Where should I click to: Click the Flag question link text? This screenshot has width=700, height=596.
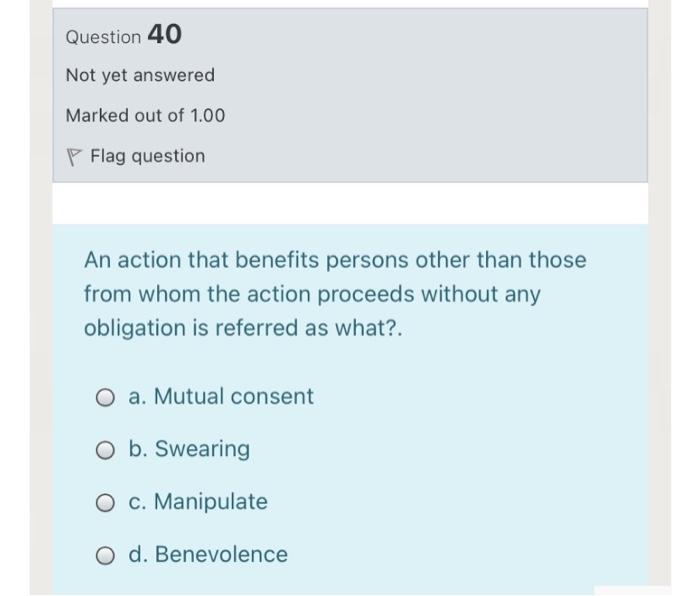click(x=147, y=156)
